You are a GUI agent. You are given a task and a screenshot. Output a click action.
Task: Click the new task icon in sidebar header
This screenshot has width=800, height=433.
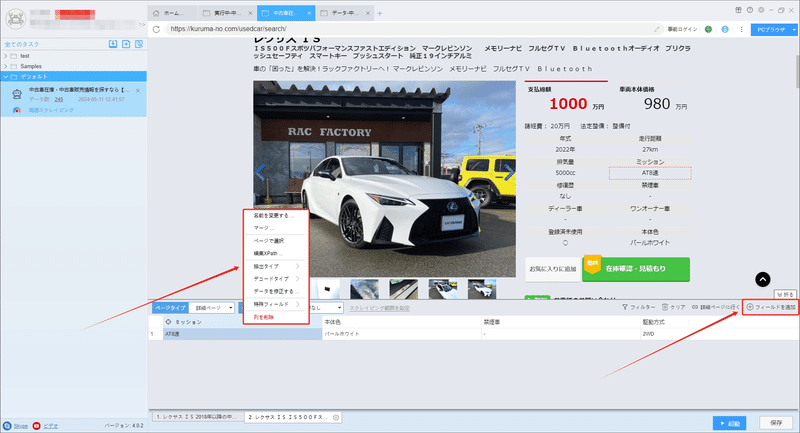(x=126, y=44)
